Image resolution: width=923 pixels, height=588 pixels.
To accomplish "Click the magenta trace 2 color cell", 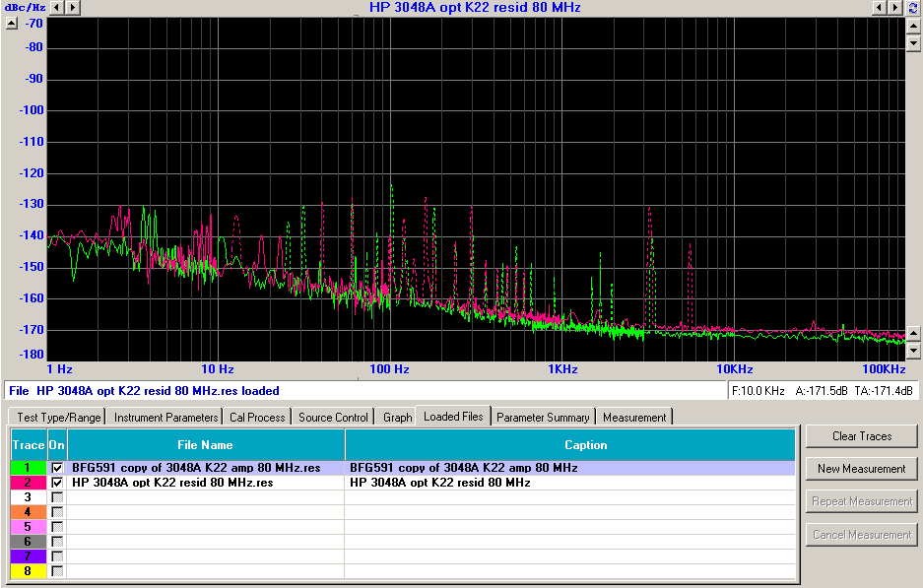I will tap(29, 483).
